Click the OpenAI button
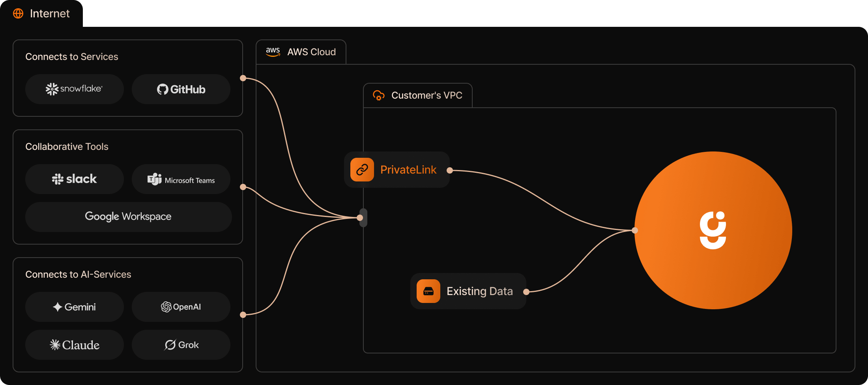Viewport: 868px width, 385px height. 181,307
